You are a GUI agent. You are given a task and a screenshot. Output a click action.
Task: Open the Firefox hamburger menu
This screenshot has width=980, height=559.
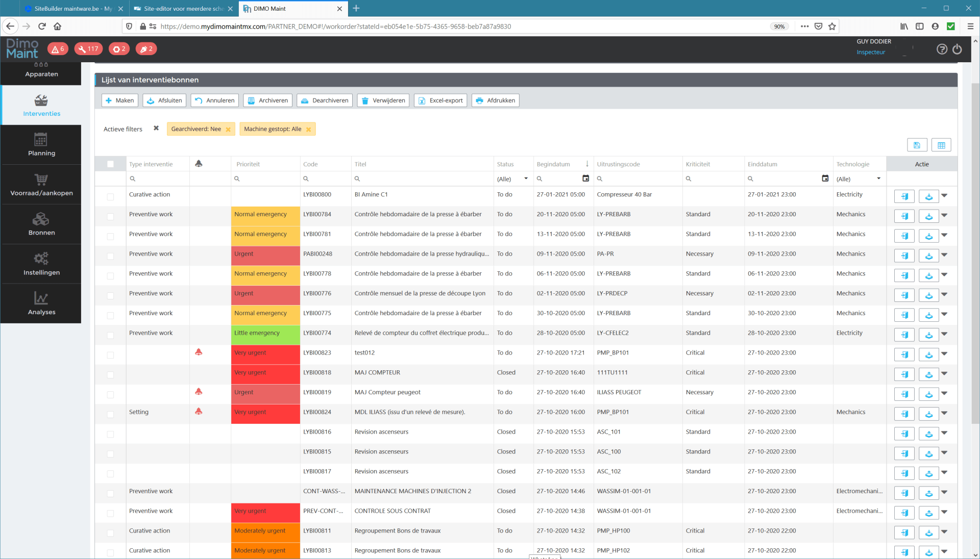[970, 27]
